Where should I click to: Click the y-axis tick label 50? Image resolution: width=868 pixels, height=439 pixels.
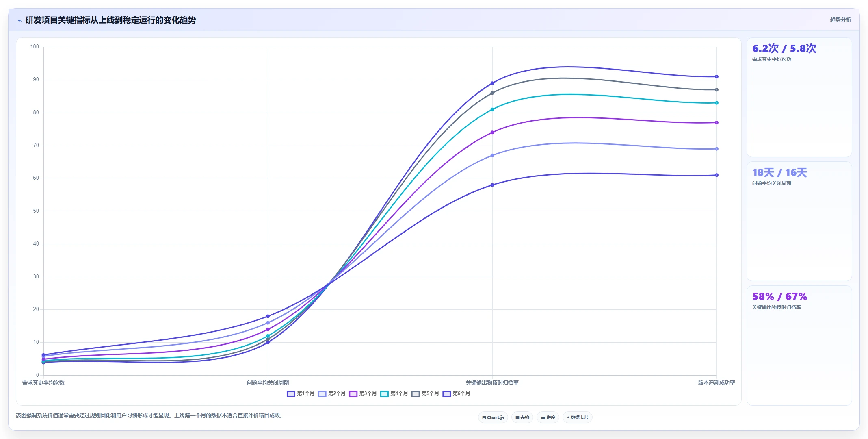(x=36, y=211)
